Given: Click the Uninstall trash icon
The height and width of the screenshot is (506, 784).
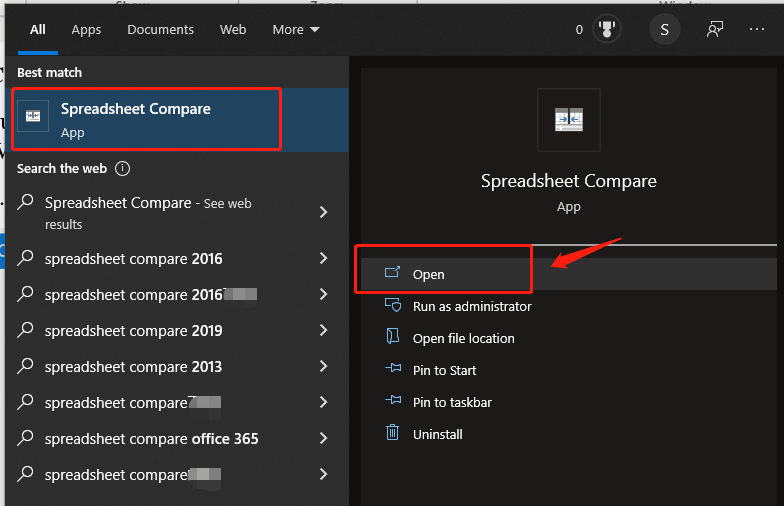Looking at the screenshot, I should click(393, 434).
